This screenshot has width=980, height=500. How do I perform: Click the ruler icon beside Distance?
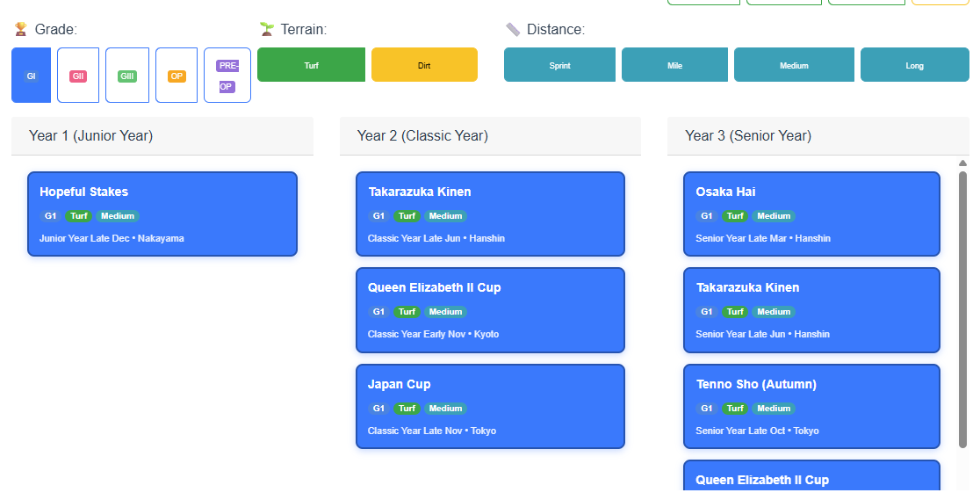click(x=513, y=29)
